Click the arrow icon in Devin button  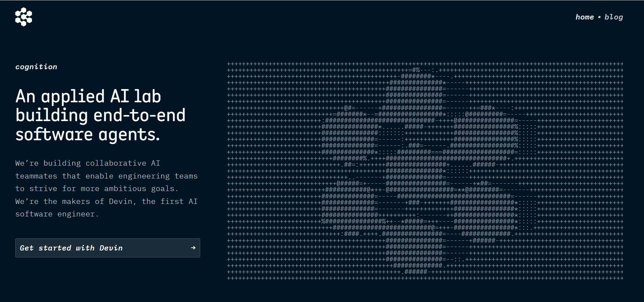(193, 248)
